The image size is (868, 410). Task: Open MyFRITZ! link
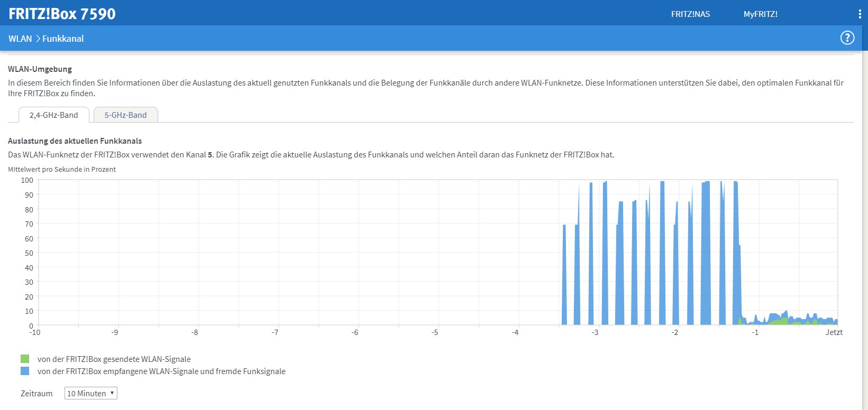(760, 14)
